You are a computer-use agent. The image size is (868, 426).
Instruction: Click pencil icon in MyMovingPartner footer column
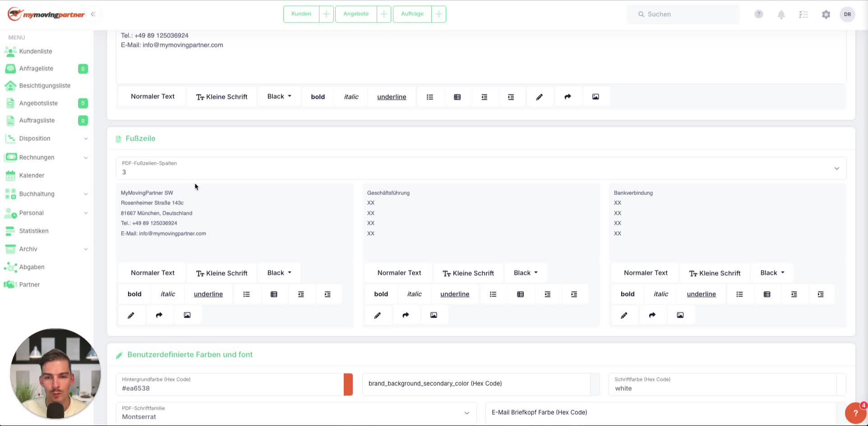coord(131,315)
